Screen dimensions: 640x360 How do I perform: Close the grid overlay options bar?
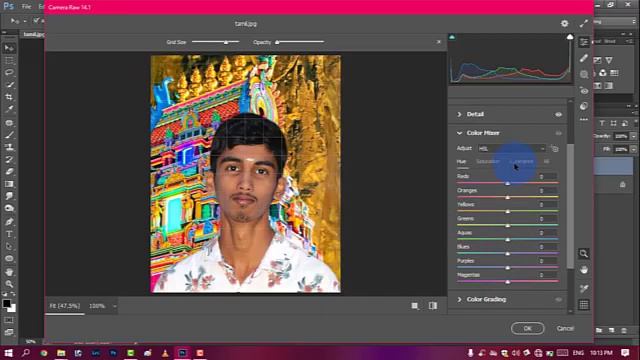click(x=439, y=42)
